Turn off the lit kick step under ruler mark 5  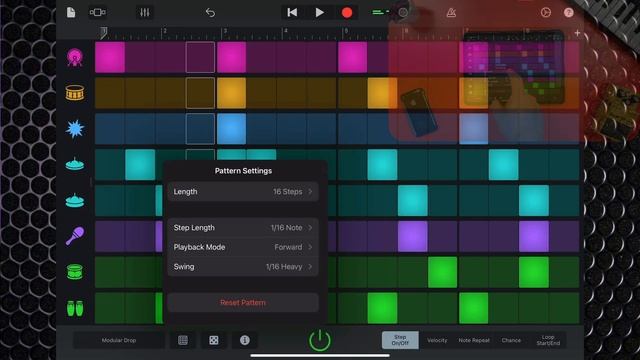(x=352, y=57)
